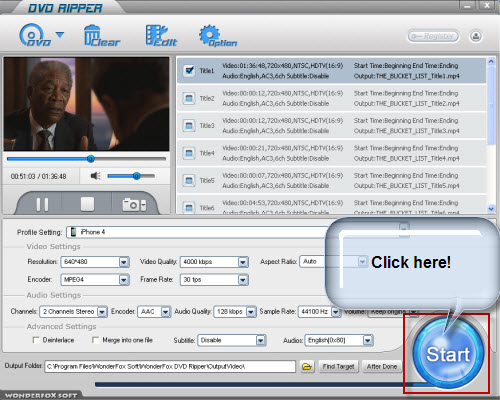Browse output folder with folder icon
Viewport: 500px width, 400px height.
point(307,367)
